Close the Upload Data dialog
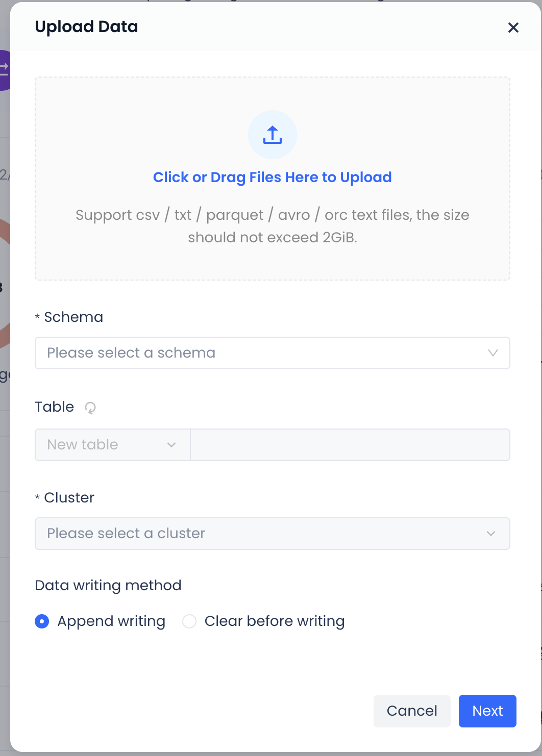This screenshot has height=756, width=542. 513,28
